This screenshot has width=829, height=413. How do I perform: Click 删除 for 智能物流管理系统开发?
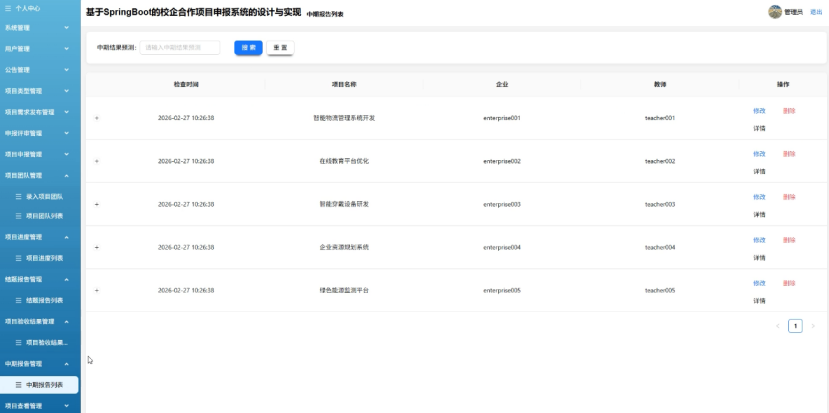click(789, 111)
